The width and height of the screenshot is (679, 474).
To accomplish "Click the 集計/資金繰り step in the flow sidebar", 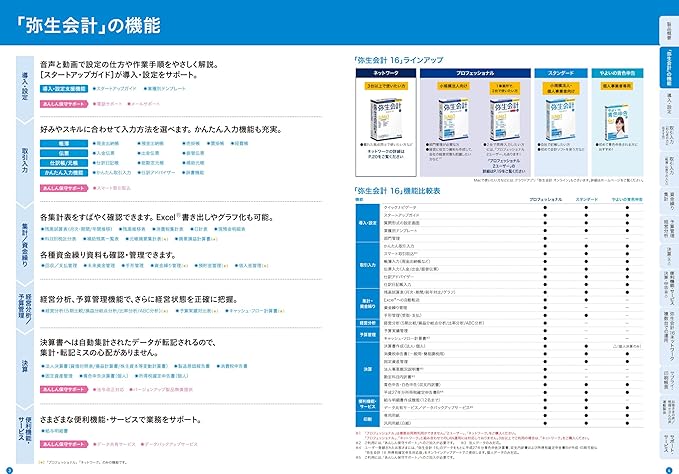I will coord(25,245).
